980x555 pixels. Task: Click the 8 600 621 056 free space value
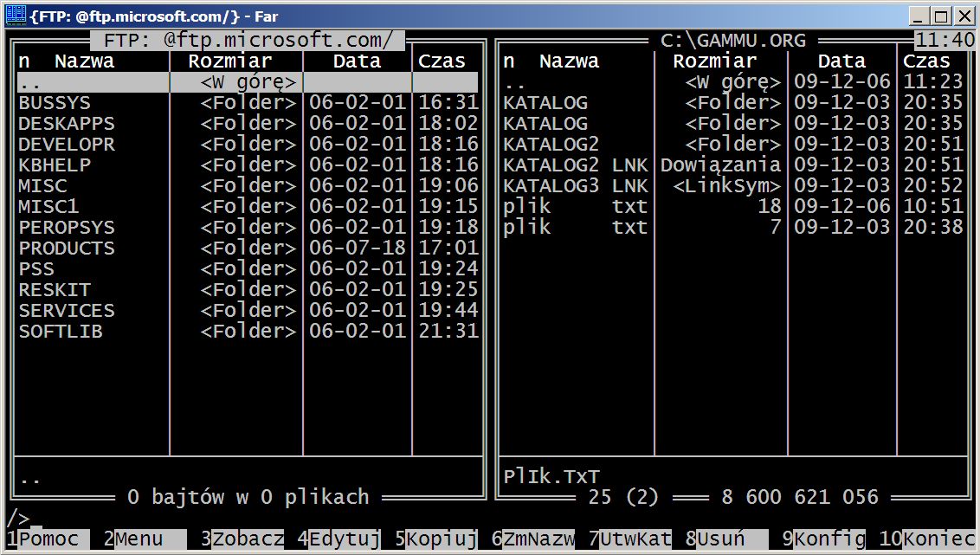[x=799, y=497]
